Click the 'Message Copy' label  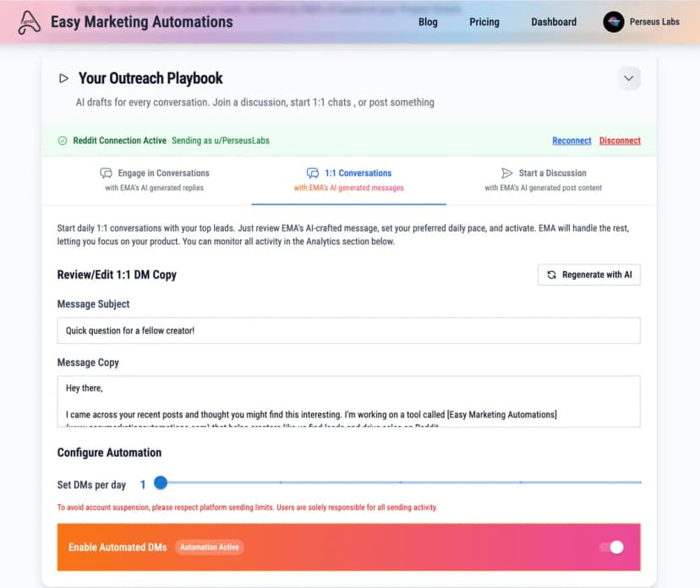88,362
